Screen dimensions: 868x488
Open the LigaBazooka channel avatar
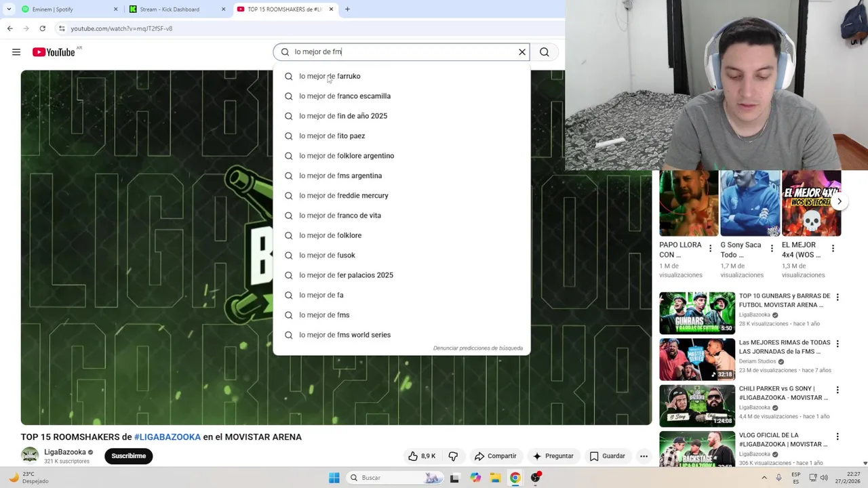30,456
